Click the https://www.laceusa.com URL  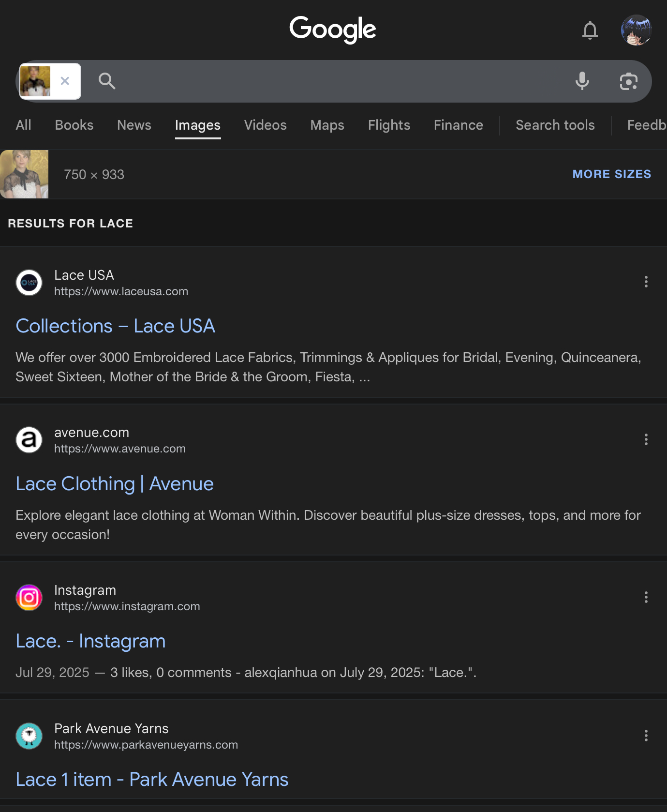click(121, 291)
